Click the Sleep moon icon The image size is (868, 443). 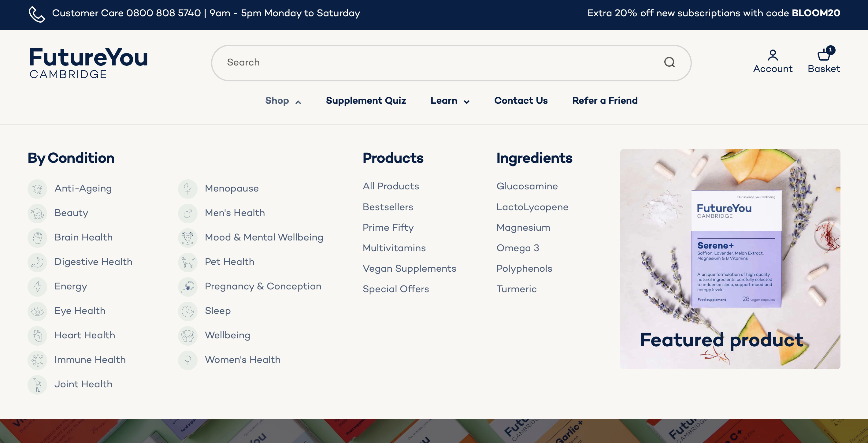[x=188, y=311]
